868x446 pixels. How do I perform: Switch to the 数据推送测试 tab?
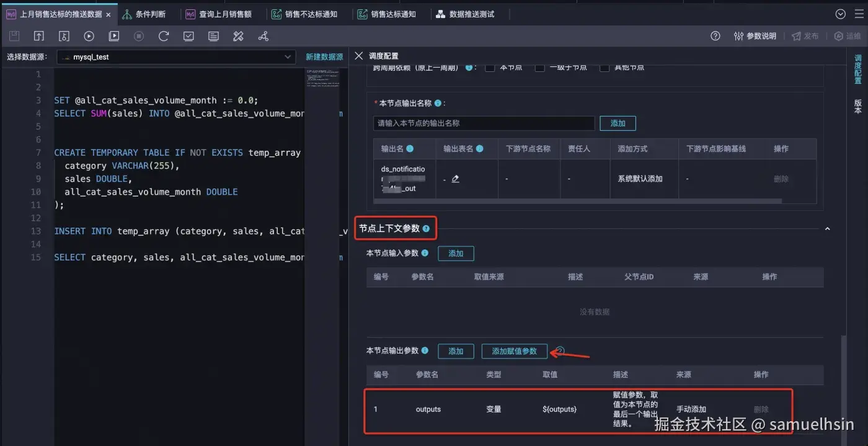(466, 14)
